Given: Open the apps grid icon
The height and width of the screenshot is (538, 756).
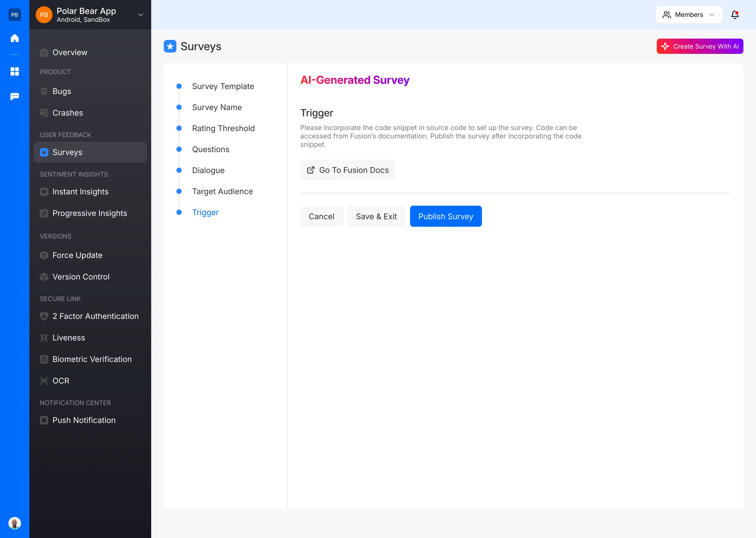Looking at the screenshot, I should point(14,71).
